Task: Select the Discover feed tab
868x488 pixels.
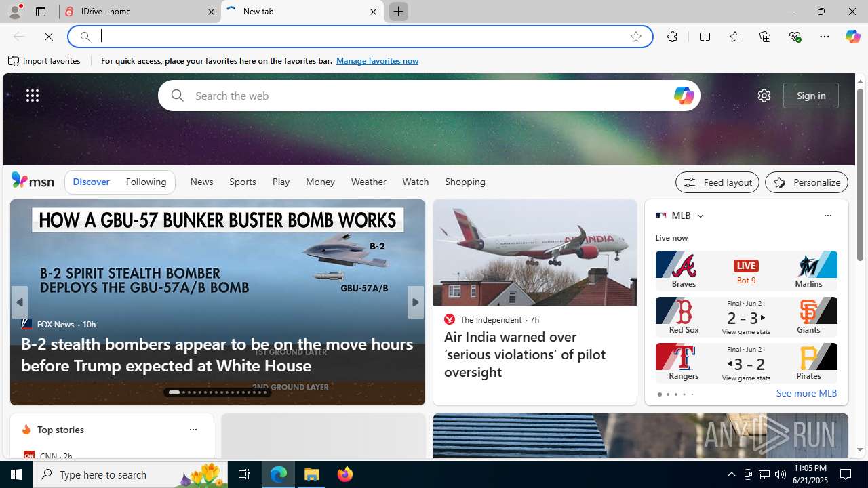Action: (91, 182)
